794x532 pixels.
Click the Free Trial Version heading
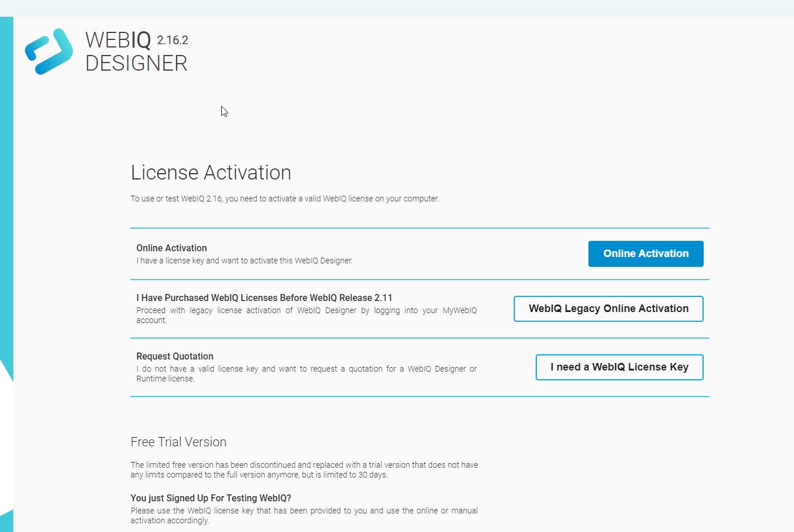coord(178,442)
